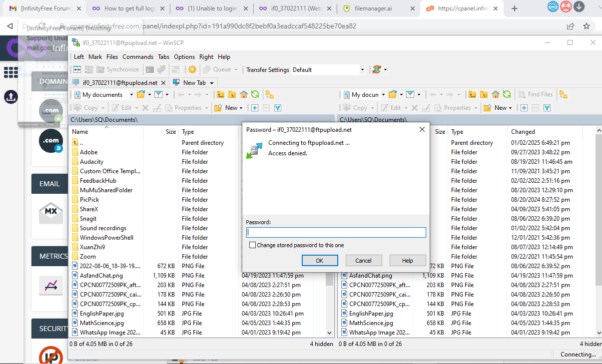Click the Select All icon in left panel
The image size is (602, 364).
(278, 107)
